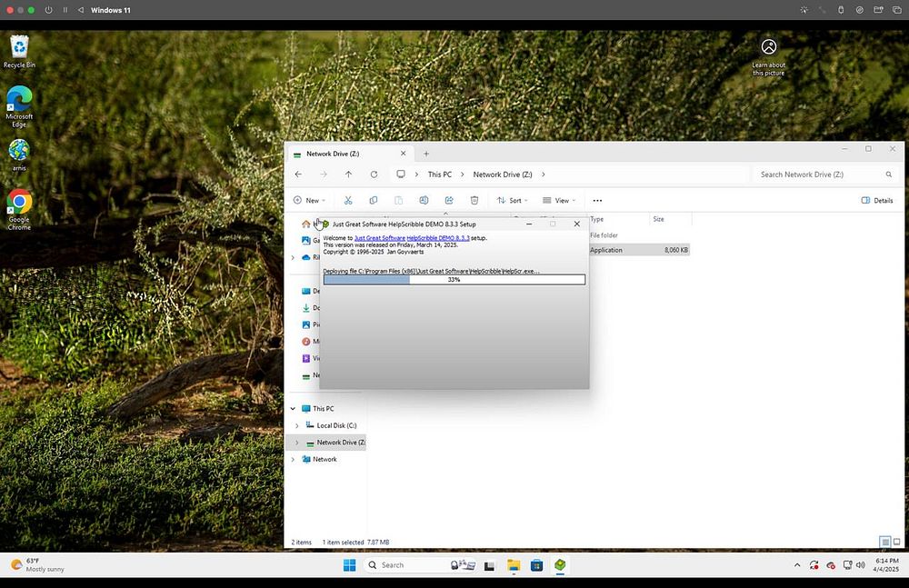Click Learn about this picture icon
The width and height of the screenshot is (909, 588).
769,57
